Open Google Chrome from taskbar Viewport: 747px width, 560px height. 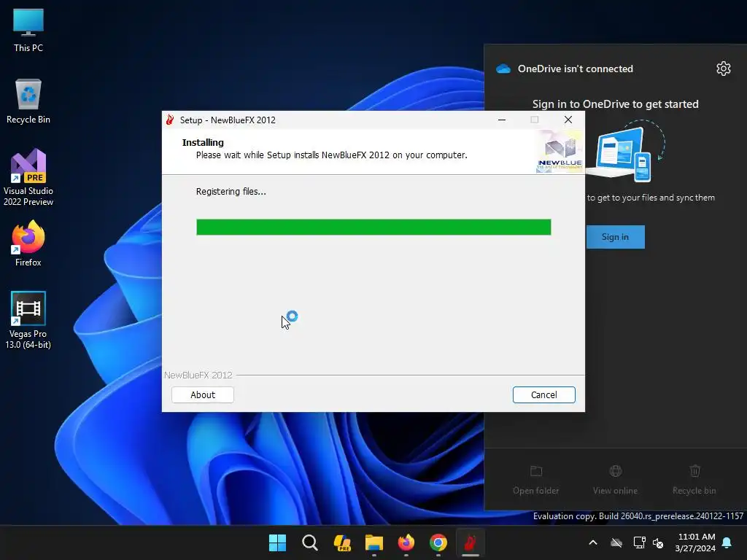pyautogui.click(x=438, y=542)
